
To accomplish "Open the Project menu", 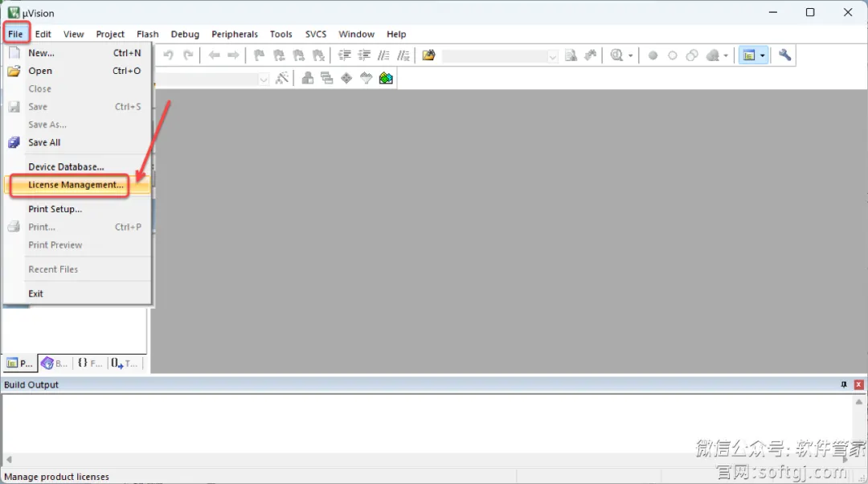I will point(110,34).
